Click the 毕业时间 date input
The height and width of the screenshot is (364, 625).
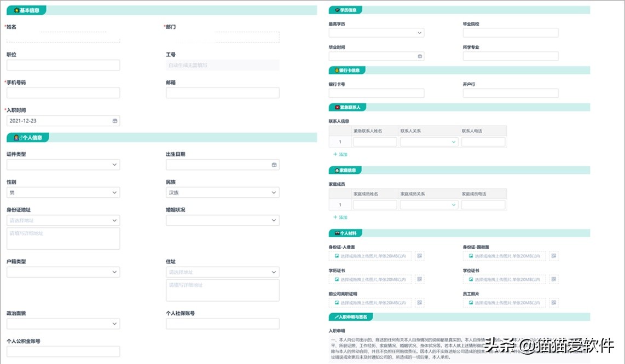pos(377,56)
